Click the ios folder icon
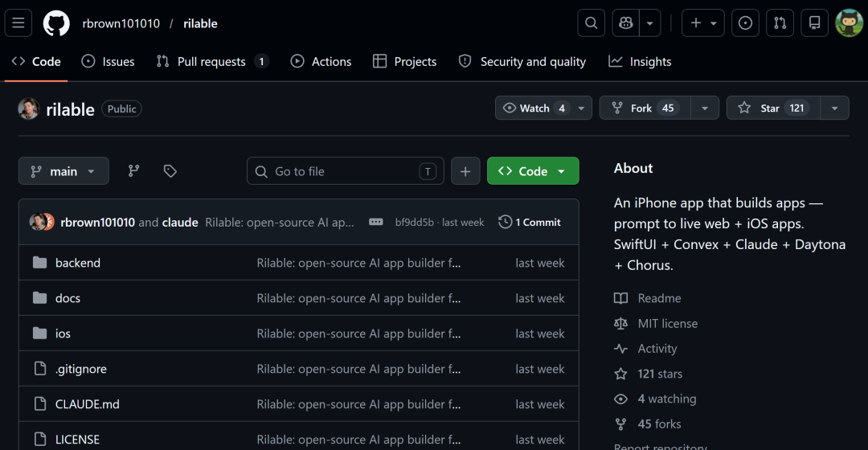Image resolution: width=868 pixels, height=450 pixels. [x=40, y=333]
